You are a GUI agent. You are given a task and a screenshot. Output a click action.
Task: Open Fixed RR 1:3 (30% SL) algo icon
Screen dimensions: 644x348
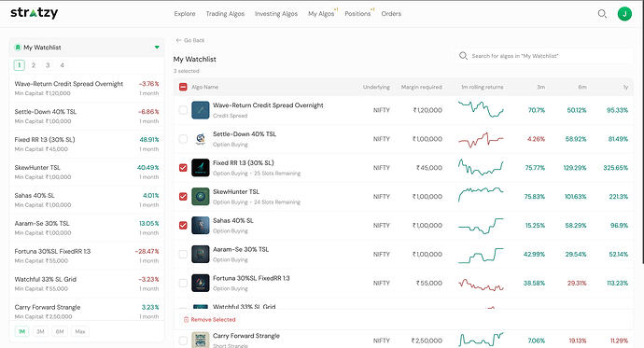click(x=201, y=167)
